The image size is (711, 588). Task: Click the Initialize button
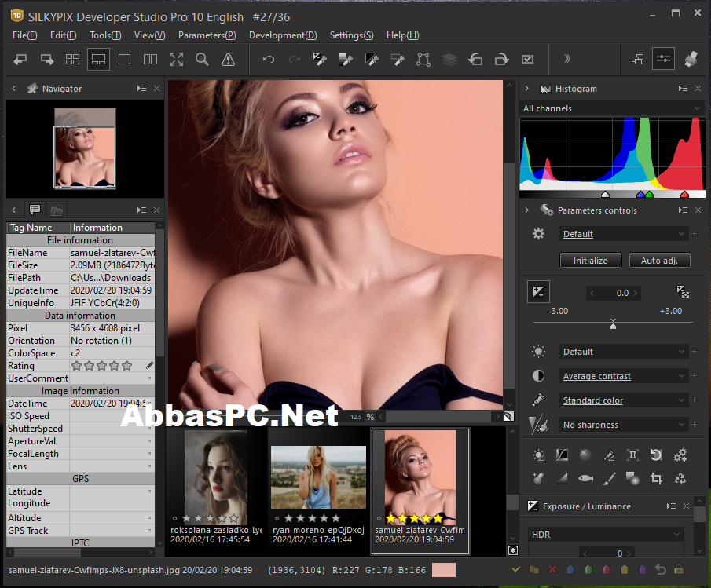click(590, 261)
